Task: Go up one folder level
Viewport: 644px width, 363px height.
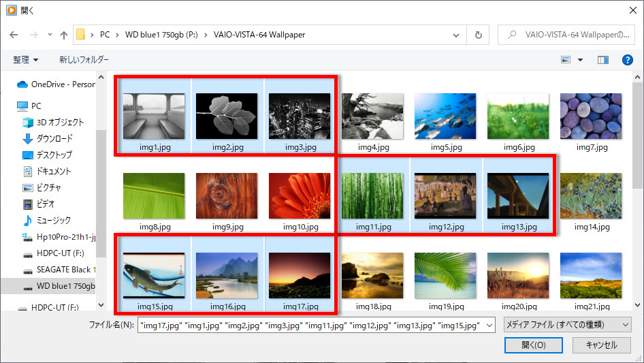Action: pyautogui.click(x=64, y=35)
